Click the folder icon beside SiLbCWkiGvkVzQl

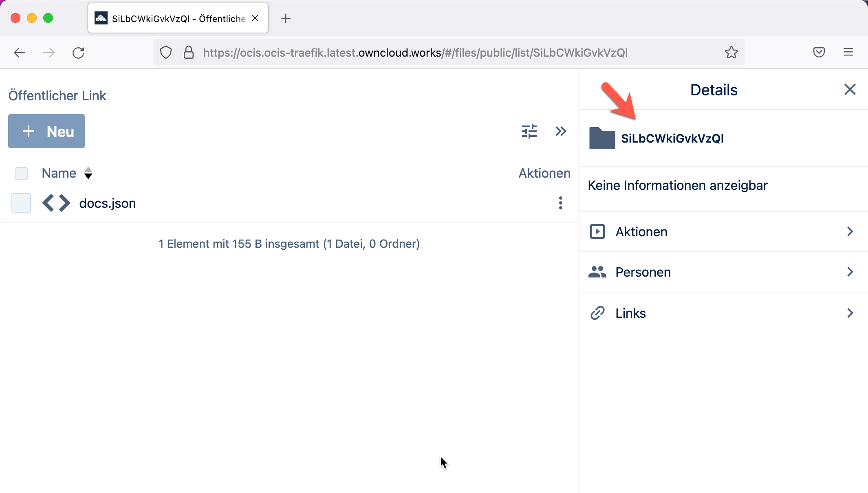(x=601, y=139)
